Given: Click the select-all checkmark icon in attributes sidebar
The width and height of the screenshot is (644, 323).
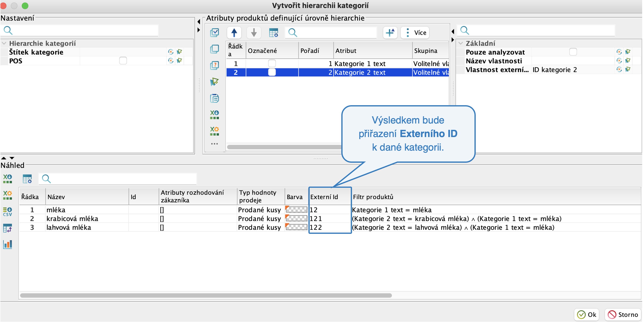Looking at the screenshot, I should click(x=214, y=32).
